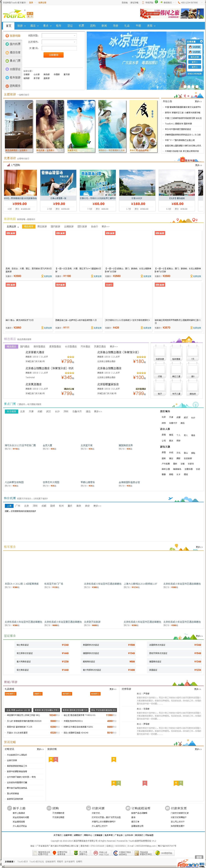
Task: Go to 团购 in the main navigation
Action: pyautogui.click(x=93, y=26)
